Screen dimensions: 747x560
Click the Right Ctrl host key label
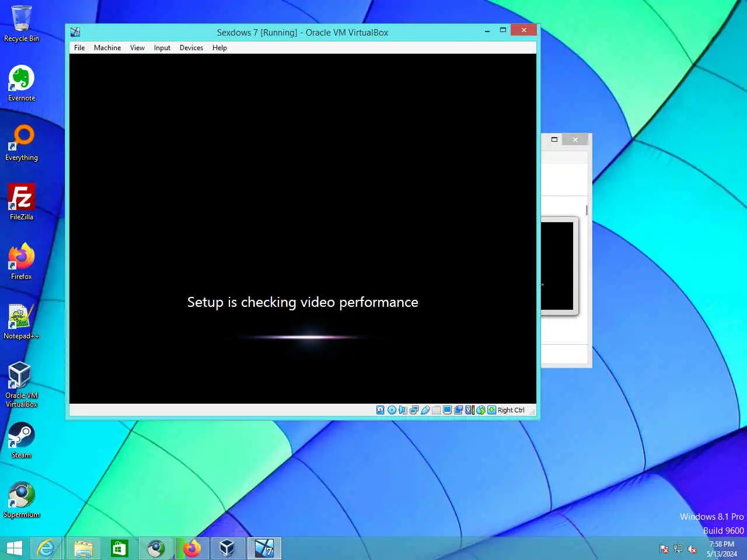[x=511, y=410]
